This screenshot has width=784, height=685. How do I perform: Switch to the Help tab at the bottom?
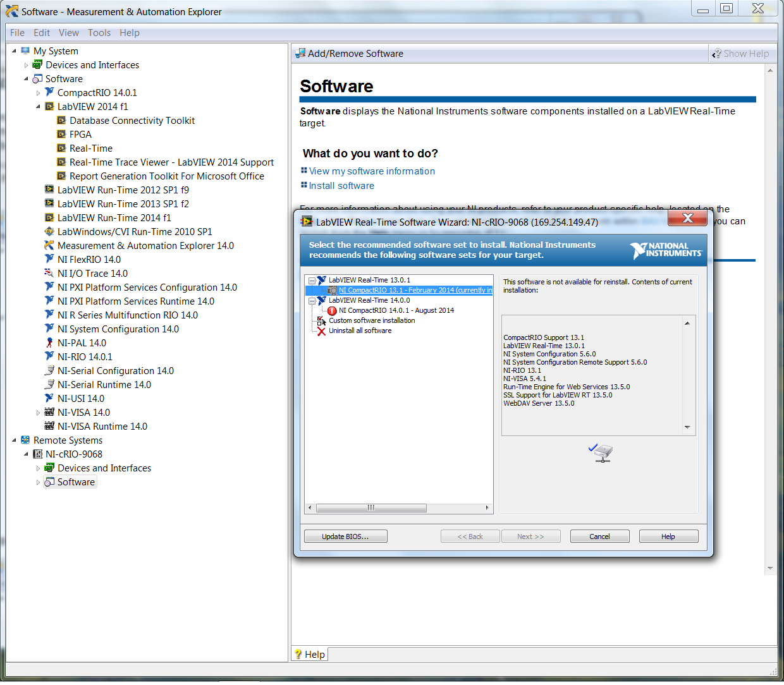(x=309, y=654)
